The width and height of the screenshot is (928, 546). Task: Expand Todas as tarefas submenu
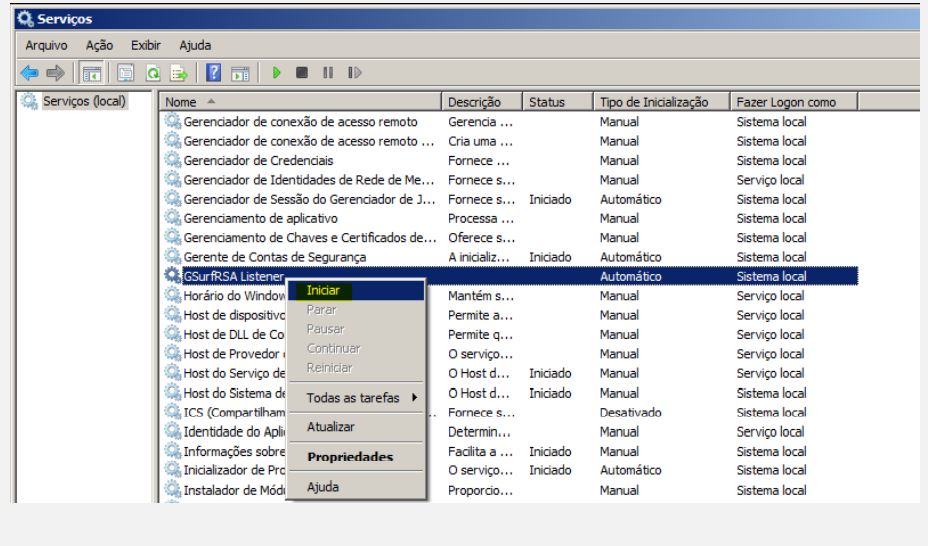tap(356, 398)
